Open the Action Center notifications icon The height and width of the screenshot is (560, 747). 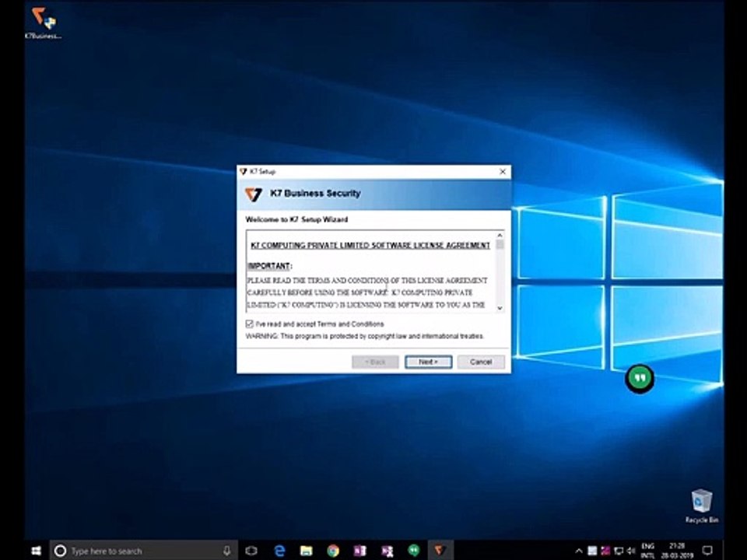click(x=707, y=551)
